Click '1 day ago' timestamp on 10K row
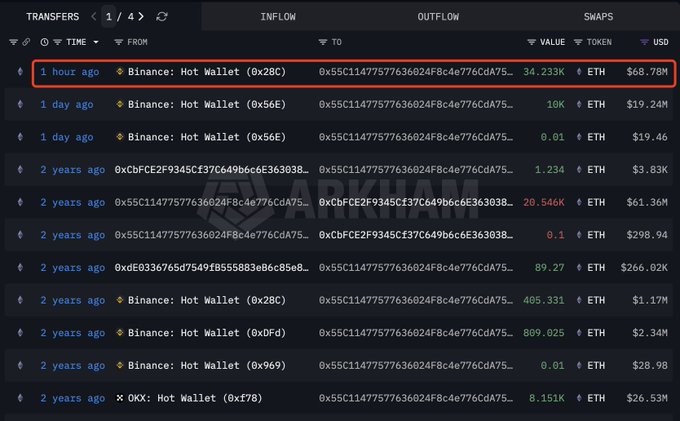 (x=67, y=104)
